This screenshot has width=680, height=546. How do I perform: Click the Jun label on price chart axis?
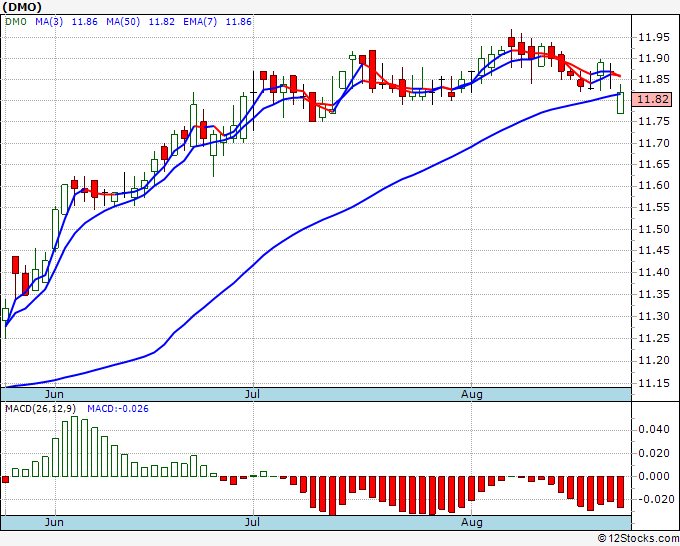54,394
